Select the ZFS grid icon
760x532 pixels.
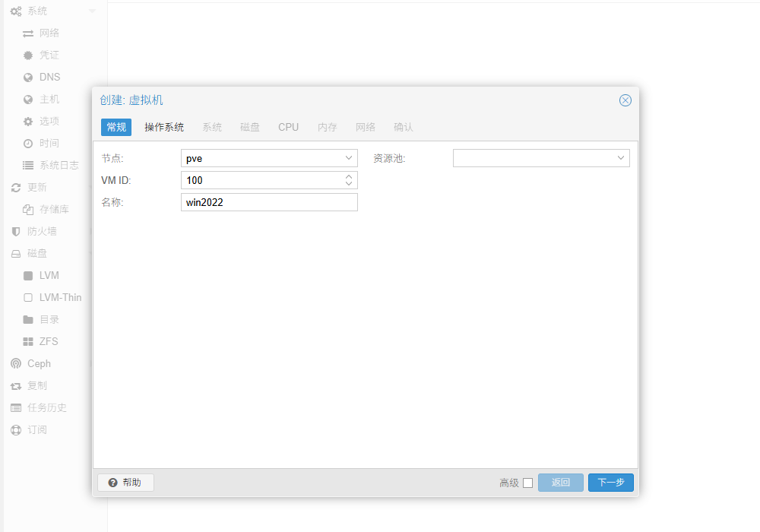point(28,341)
